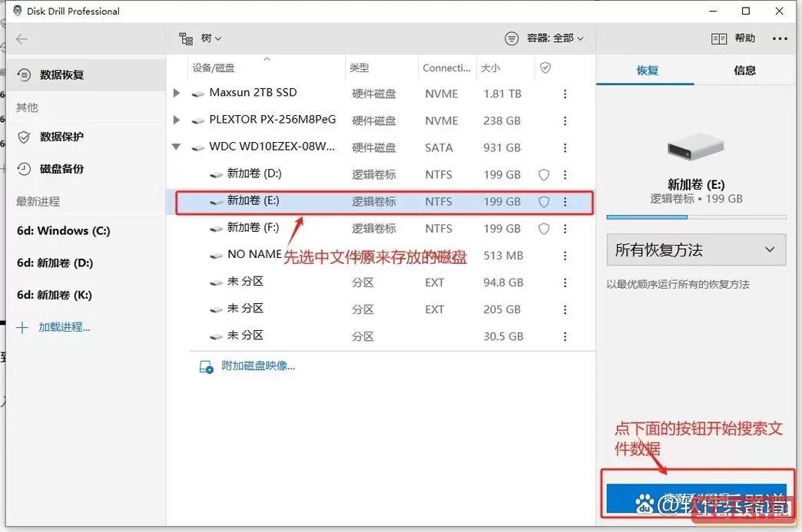Expand the Maxsun 2TB SSD disk
The image size is (802, 532).
click(x=177, y=93)
